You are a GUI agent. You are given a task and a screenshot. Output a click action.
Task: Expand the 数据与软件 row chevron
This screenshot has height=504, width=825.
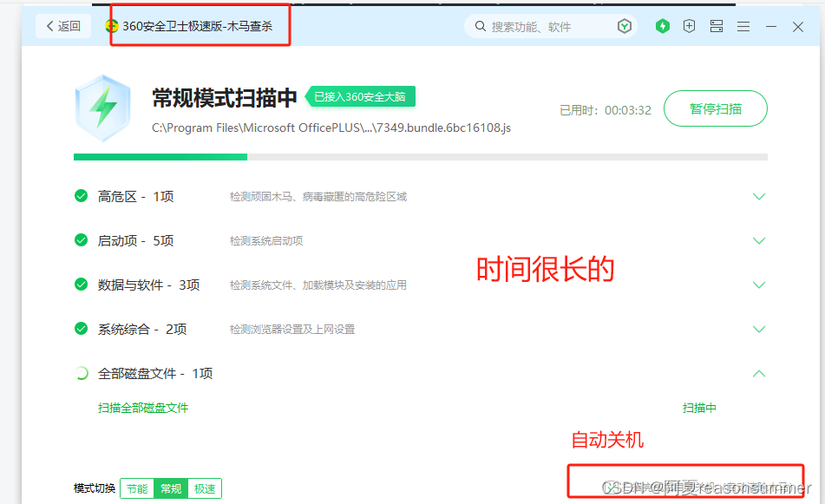759,285
